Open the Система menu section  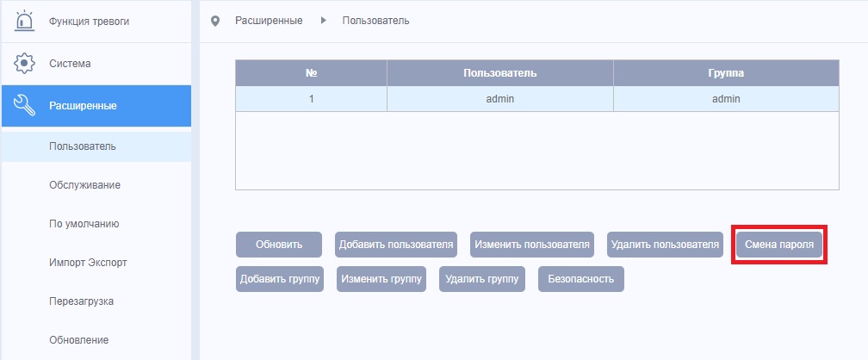click(x=71, y=63)
